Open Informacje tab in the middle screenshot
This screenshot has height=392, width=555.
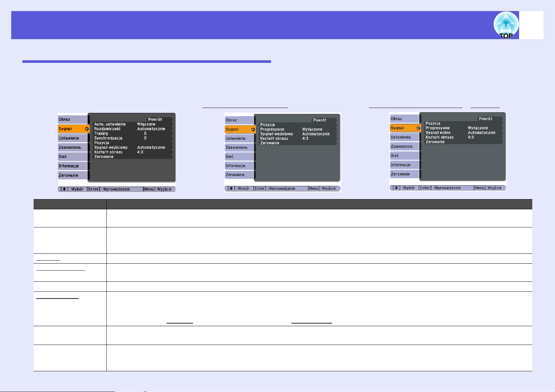point(239,166)
